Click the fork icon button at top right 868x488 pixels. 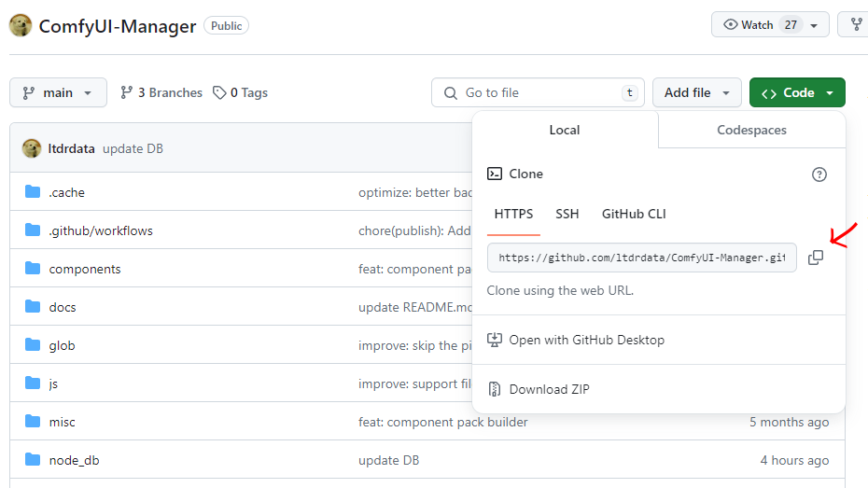click(856, 24)
